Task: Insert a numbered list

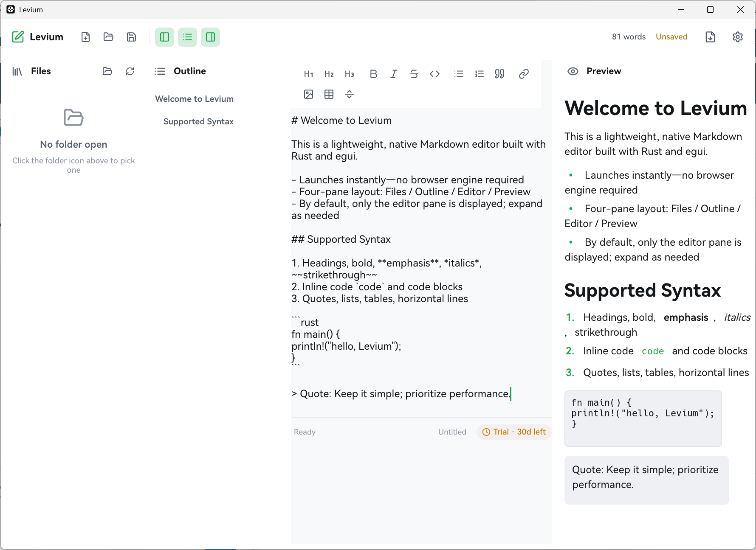Action: [480, 74]
